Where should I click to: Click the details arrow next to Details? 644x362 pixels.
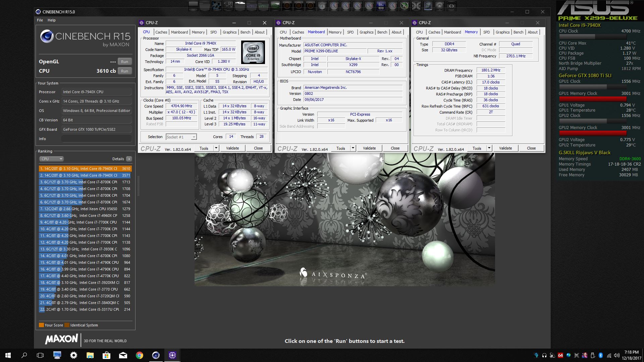pyautogui.click(x=129, y=159)
